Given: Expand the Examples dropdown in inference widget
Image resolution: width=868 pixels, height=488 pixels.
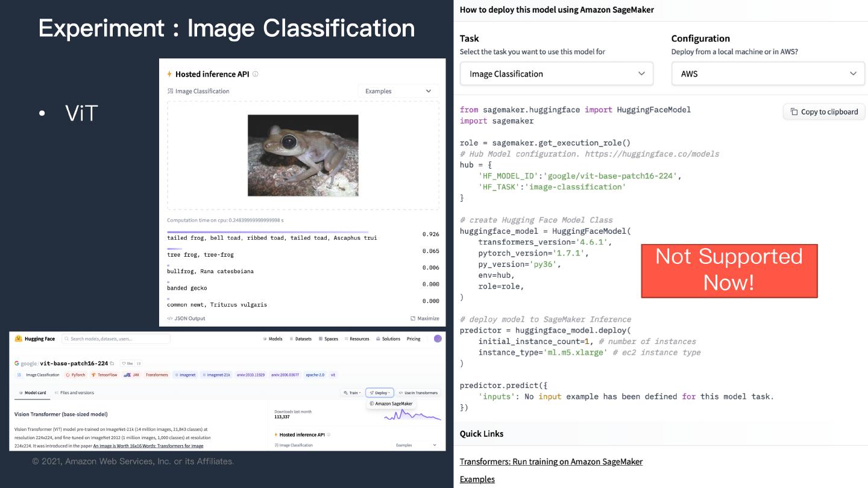Looking at the screenshot, I should tap(398, 91).
